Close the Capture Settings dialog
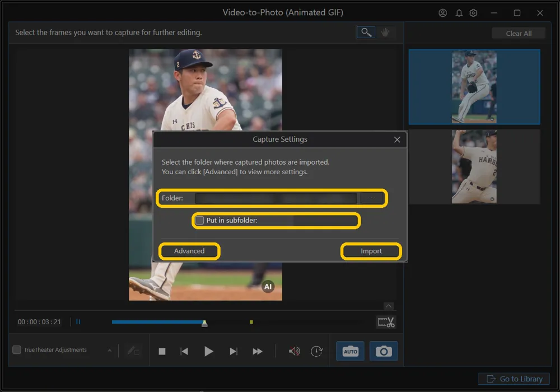The image size is (560, 392). [397, 139]
